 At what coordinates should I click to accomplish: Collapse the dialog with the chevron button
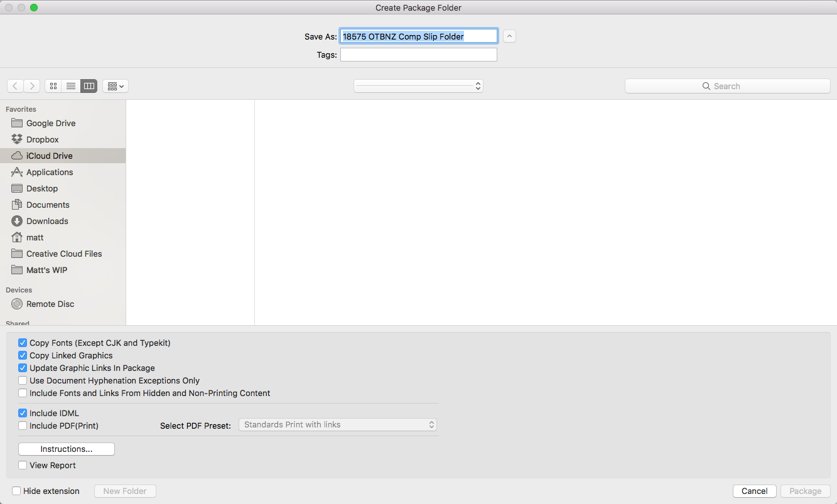(x=510, y=36)
